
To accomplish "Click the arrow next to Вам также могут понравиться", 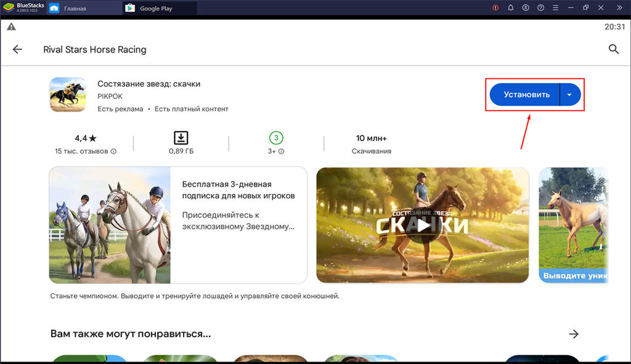I will 574,334.
